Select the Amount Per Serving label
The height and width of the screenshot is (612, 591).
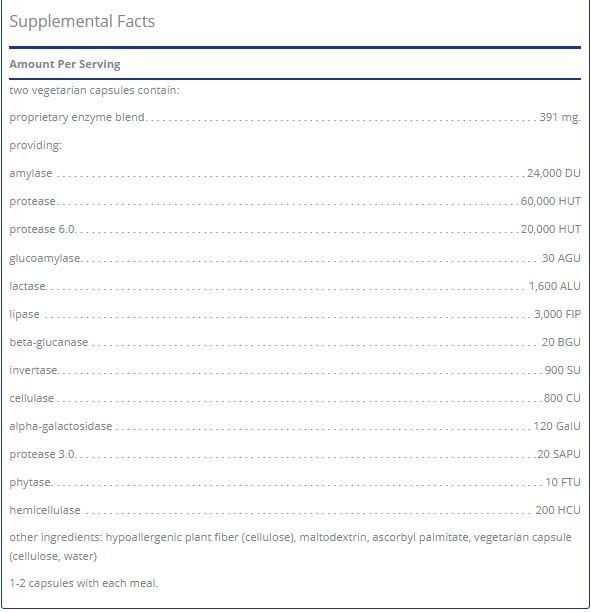pyautogui.click(x=65, y=64)
